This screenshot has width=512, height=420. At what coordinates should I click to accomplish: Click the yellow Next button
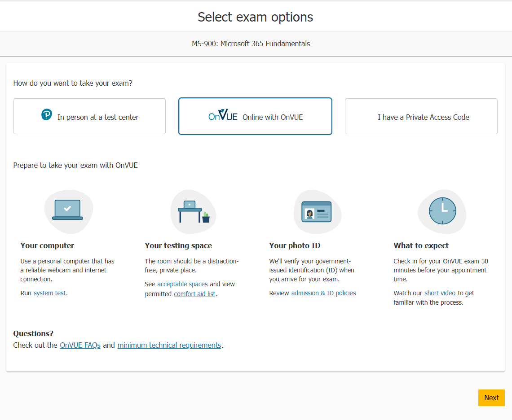(x=491, y=398)
